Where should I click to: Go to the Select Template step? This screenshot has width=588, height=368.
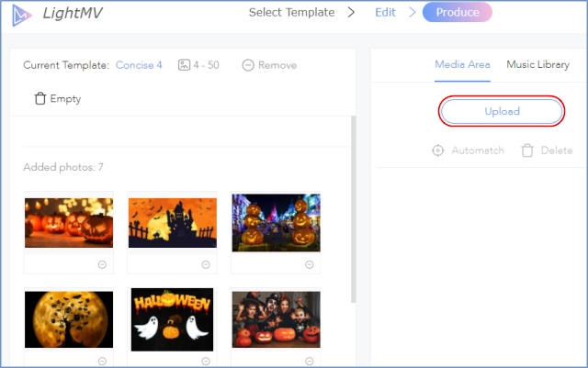point(291,12)
